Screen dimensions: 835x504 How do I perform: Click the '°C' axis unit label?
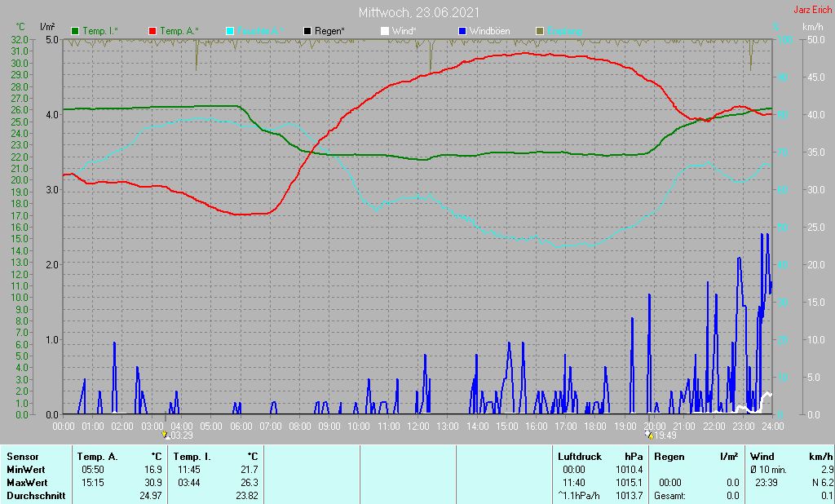click(x=20, y=27)
